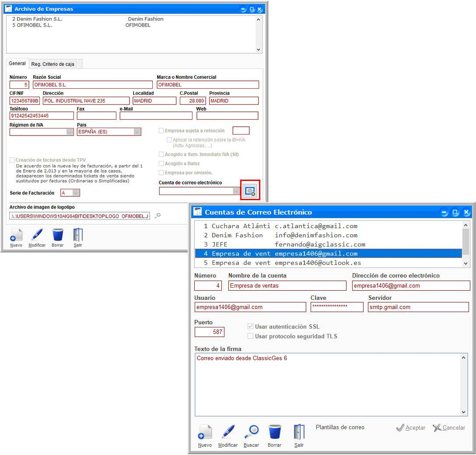Click the Texto de la firma text area
Screen dimensions: 476x455
(328, 385)
